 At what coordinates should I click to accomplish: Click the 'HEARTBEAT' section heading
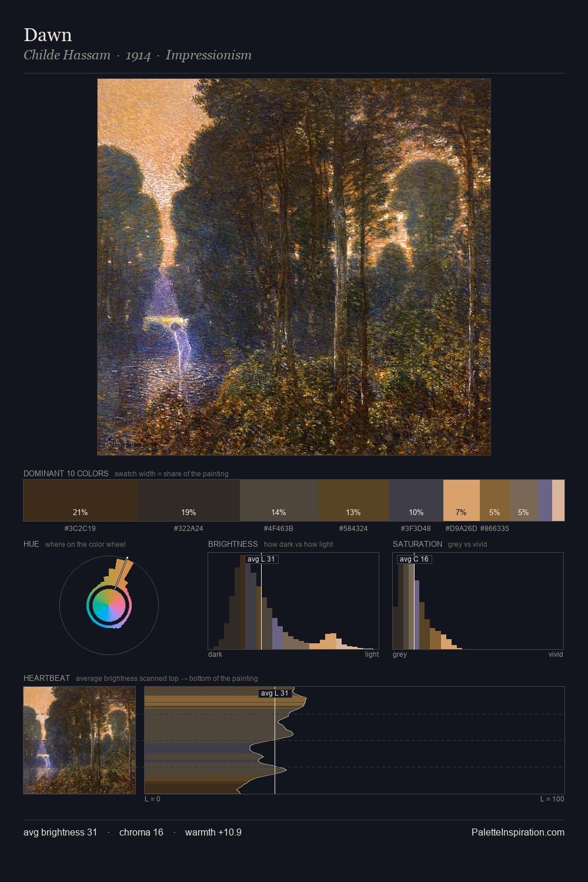click(x=46, y=678)
